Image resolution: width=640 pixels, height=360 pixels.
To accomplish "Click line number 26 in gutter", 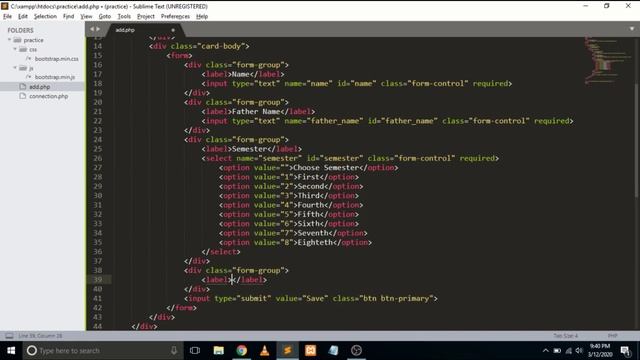I will tap(98, 158).
